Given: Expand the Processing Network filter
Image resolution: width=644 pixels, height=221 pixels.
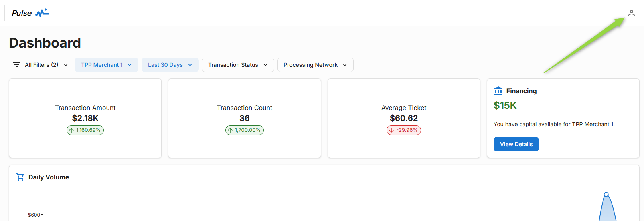Looking at the screenshot, I should point(315,65).
